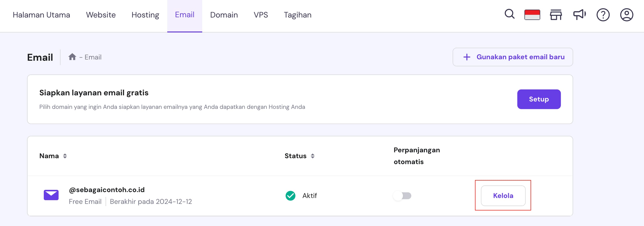Toggle automatic renewal switch
644x226 pixels.
tap(402, 196)
